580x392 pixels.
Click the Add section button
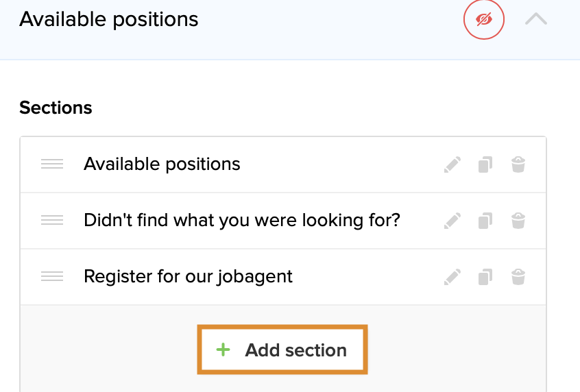pos(283,350)
